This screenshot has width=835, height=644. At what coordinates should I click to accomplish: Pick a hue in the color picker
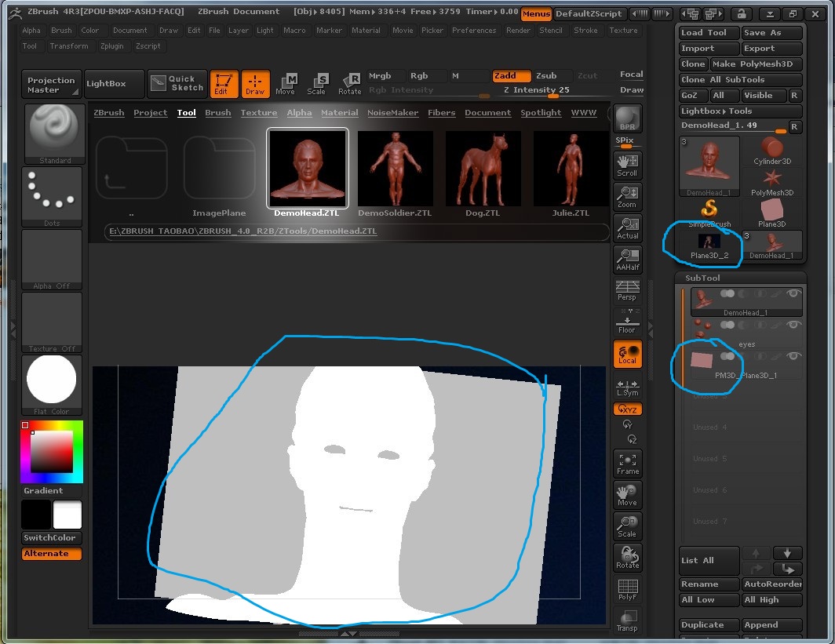tap(52, 452)
